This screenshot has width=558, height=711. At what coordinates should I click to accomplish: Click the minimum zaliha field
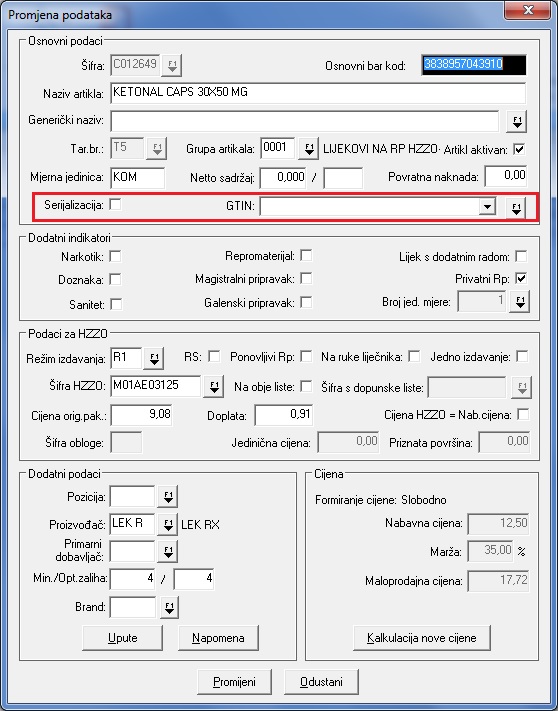pyautogui.click(x=132, y=579)
